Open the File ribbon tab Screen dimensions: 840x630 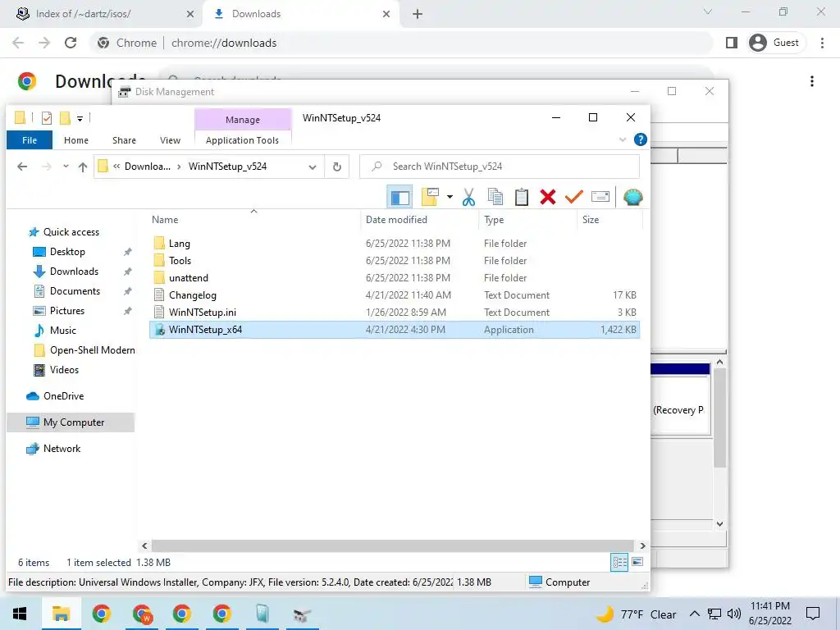click(x=30, y=140)
